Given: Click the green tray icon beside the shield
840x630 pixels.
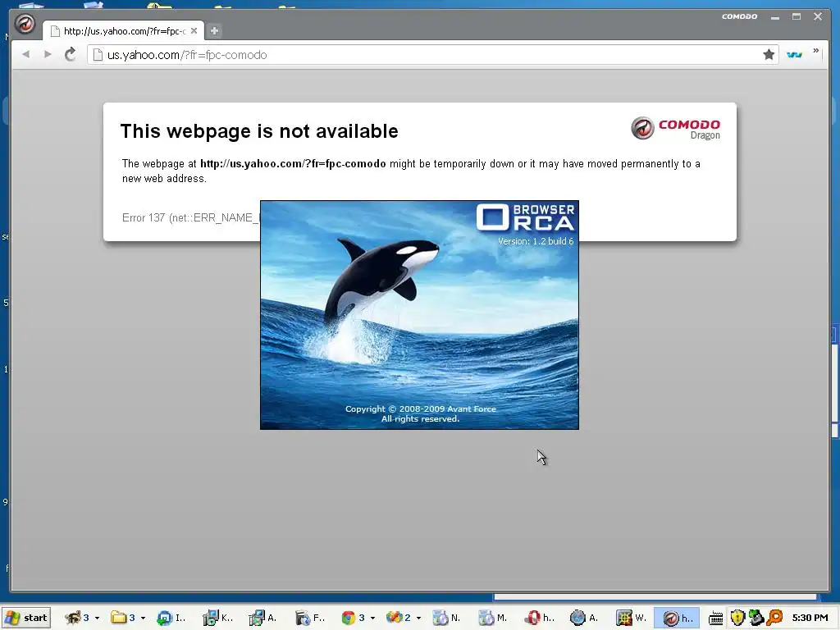Looking at the screenshot, I should (x=756, y=618).
